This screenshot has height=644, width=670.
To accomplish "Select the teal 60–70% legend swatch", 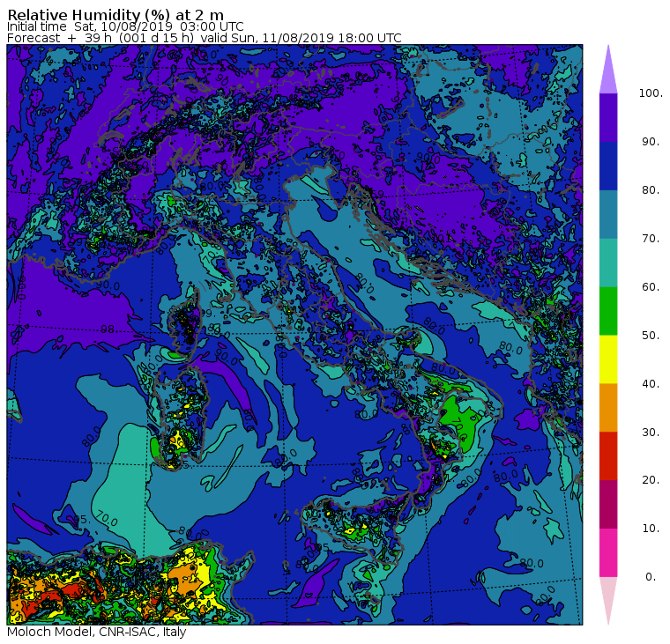I will 608,263.
